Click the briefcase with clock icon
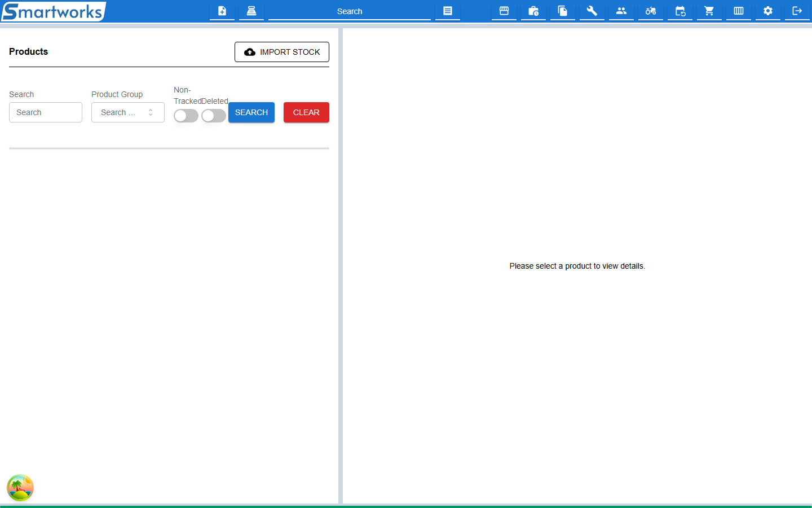 click(533, 11)
